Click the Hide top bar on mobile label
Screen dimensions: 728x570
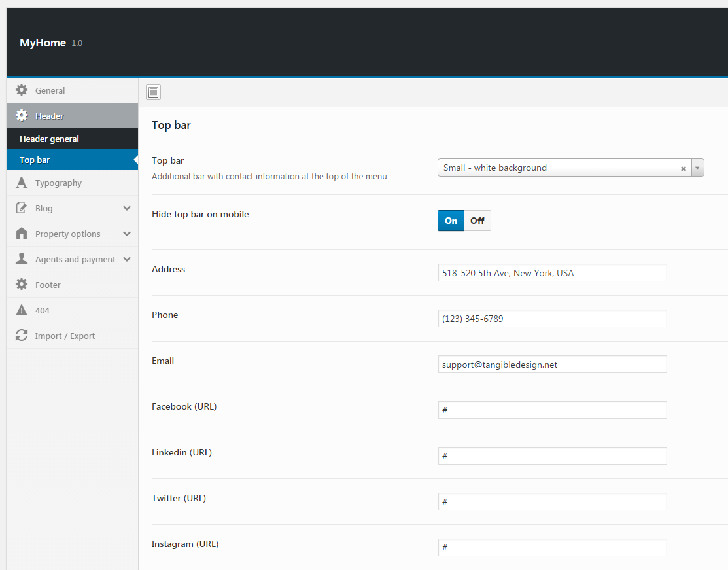(x=200, y=214)
